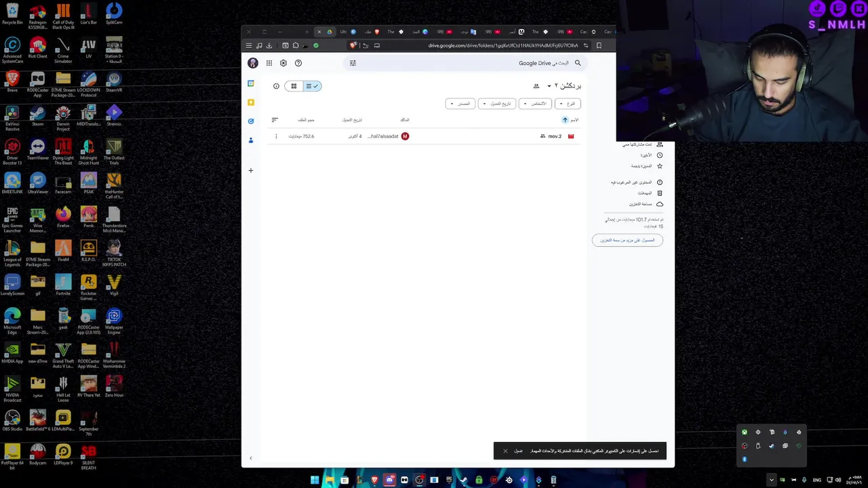Click the Brave shields icon
Viewport: 868px width, 488px height.
pyautogui.click(x=353, y=45)
